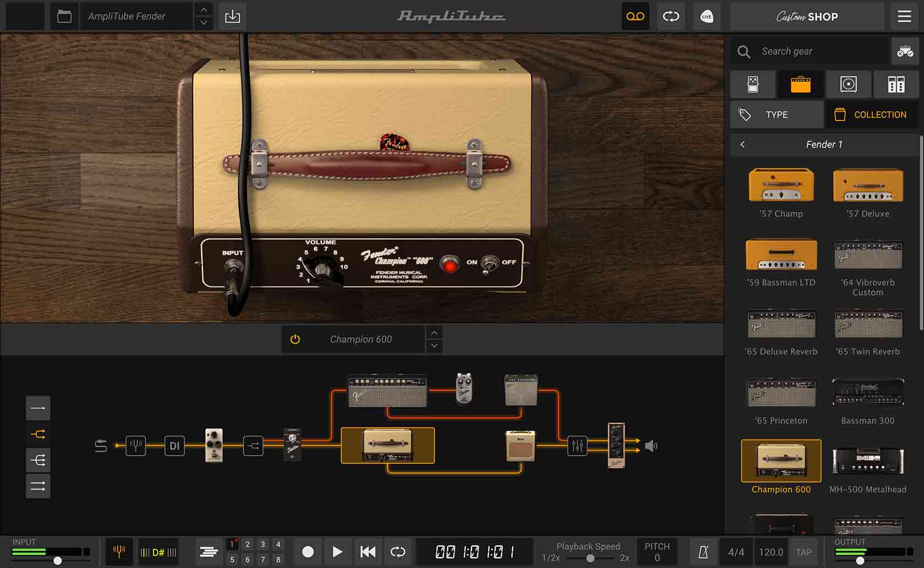Load the previous preset with the up arrow
The width and height of the screenshot is (924, 568).
point(204,9)
